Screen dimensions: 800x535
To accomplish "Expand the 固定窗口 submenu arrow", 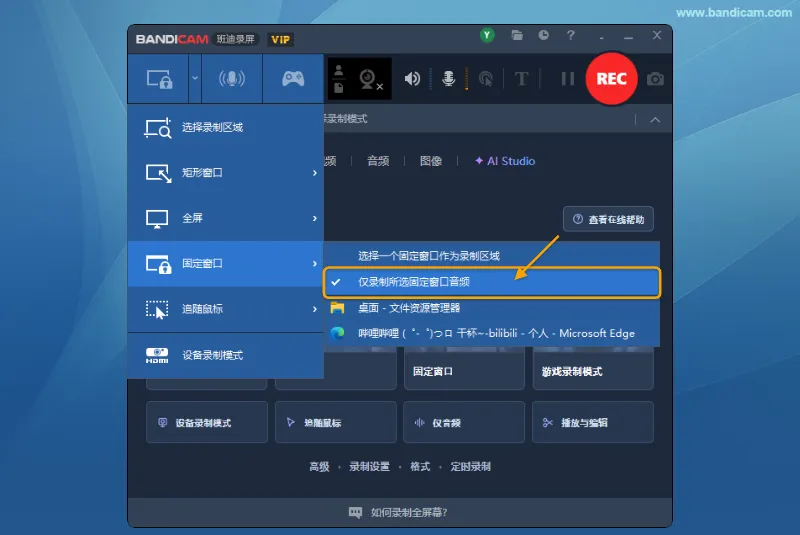I will 315,264.
